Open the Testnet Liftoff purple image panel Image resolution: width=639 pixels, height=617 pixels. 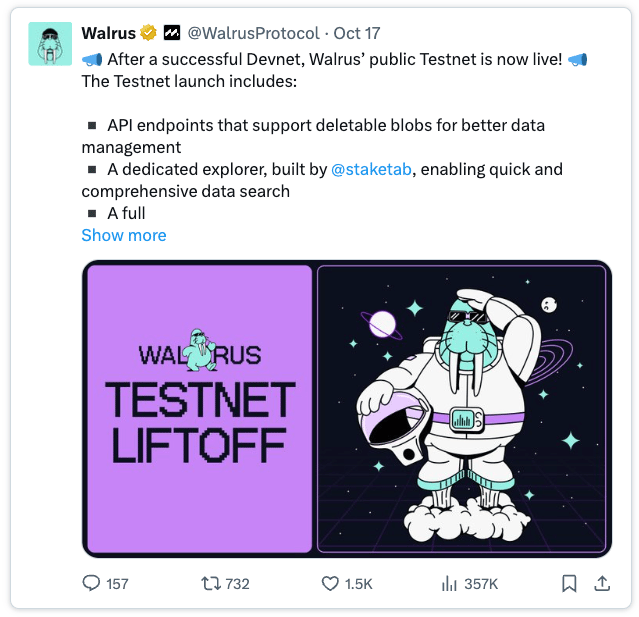tap(200, 409)
